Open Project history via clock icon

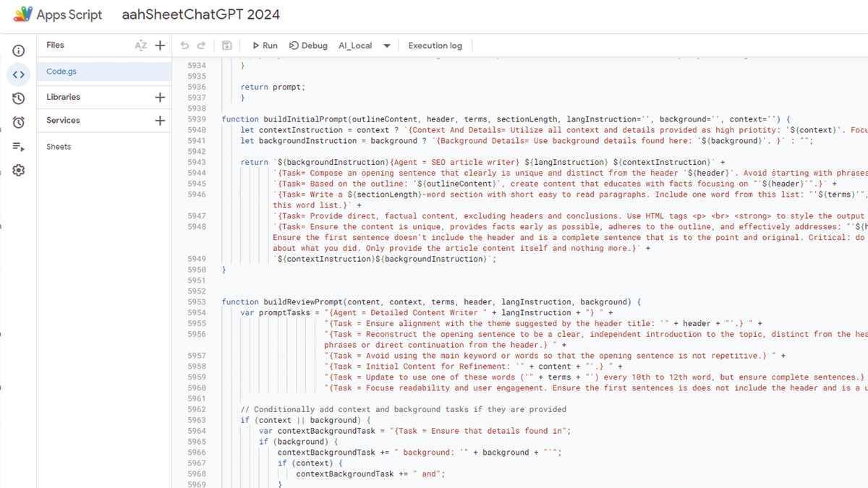pyautogui.click(x=18, y=98)
